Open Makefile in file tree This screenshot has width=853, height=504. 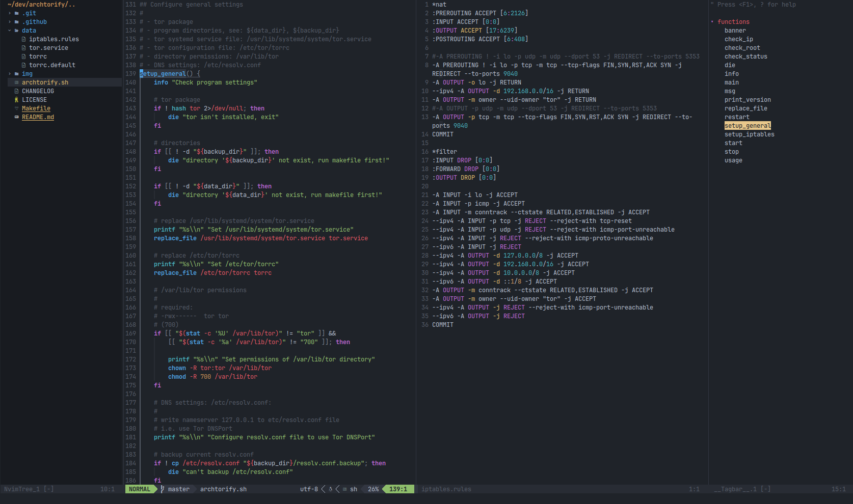[x=36, y=108]
